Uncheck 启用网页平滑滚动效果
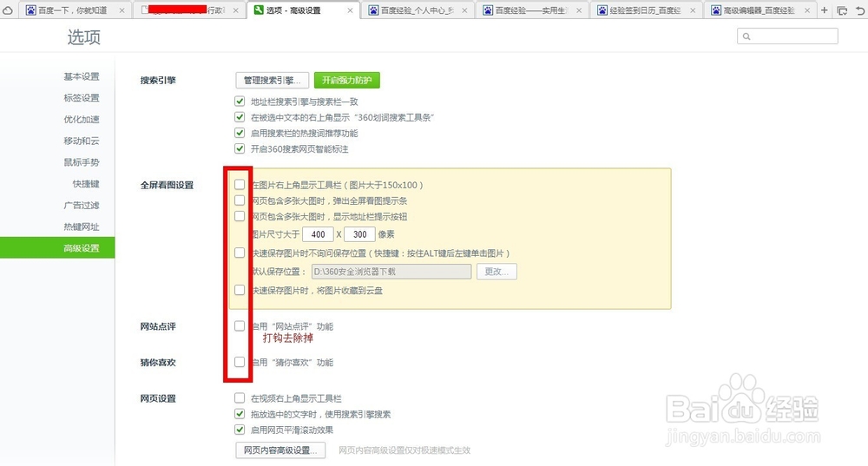The image size is (868, 466). click(x=240, y=430)
